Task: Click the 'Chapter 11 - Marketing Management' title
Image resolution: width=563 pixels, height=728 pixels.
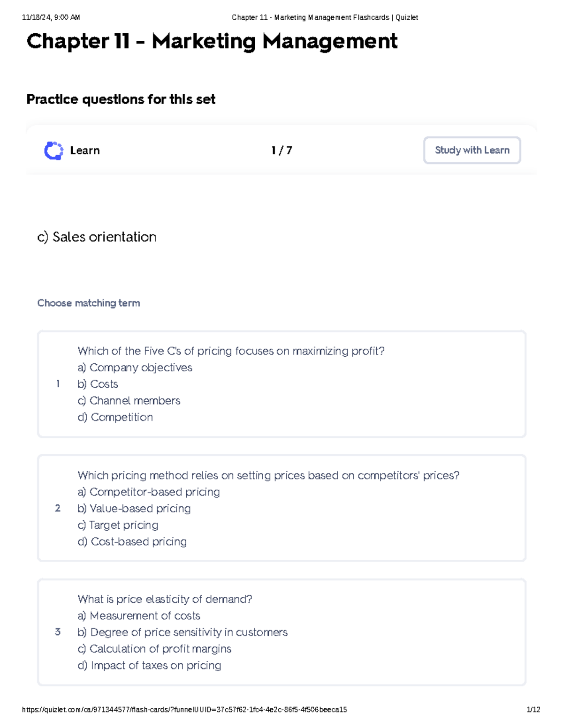Action: point(212,42)
